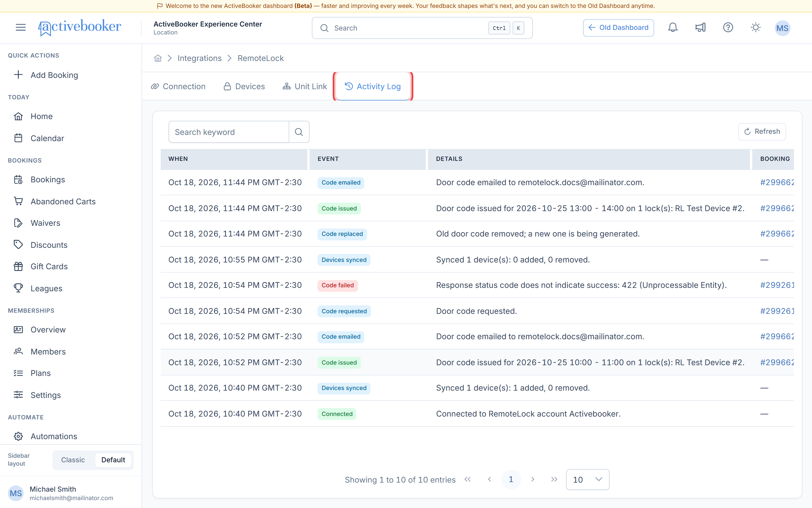Image resolution: width=812 pixels, height=508 pixels.
Task: Click the Ctrl shortcut key hint
Action: click(x=499, y=28)
